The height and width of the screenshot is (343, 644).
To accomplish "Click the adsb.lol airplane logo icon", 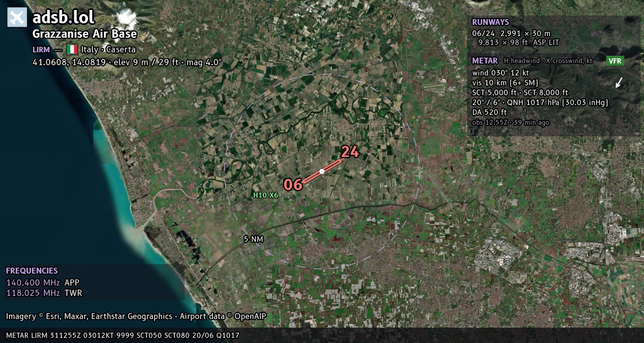I will [x=17, y=17].
